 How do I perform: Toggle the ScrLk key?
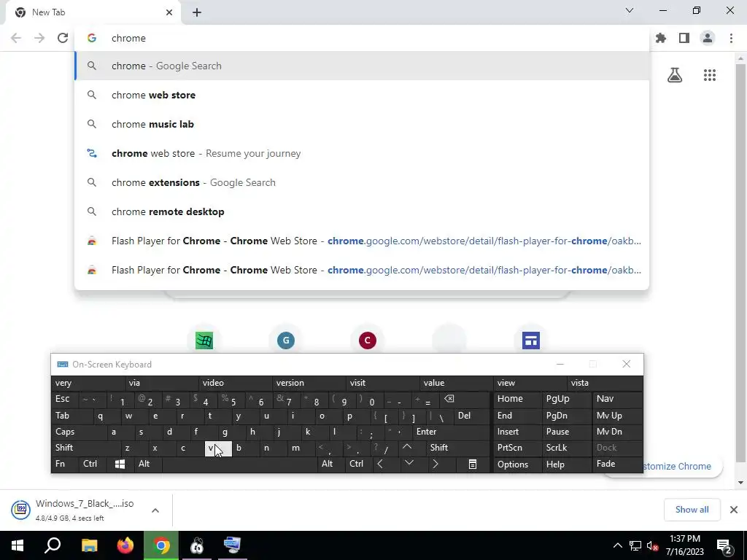point(565,448)
